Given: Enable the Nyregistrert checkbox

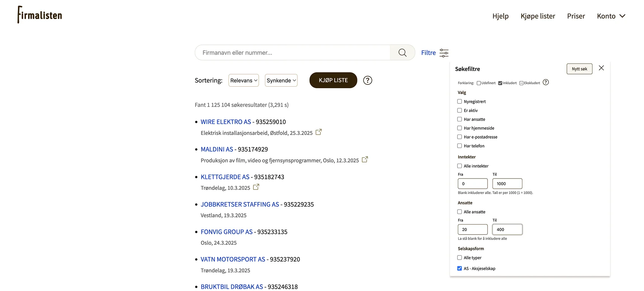Looking at the screenshot, I should click(x=460, y=102).
